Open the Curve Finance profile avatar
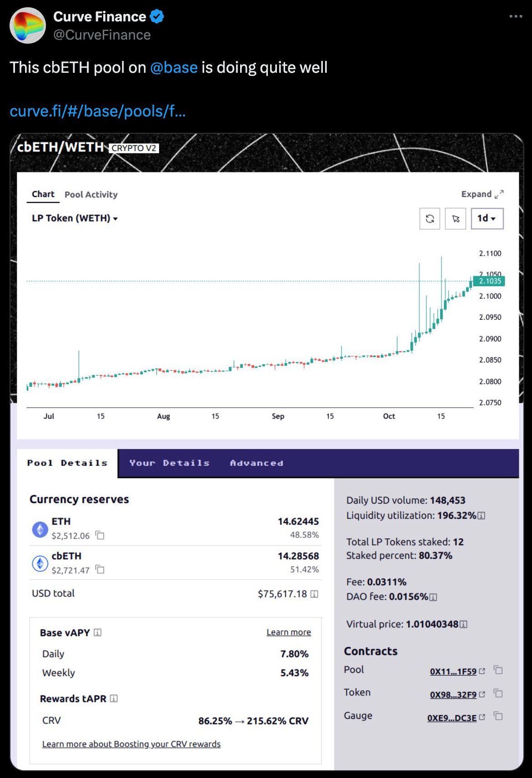 28,25
